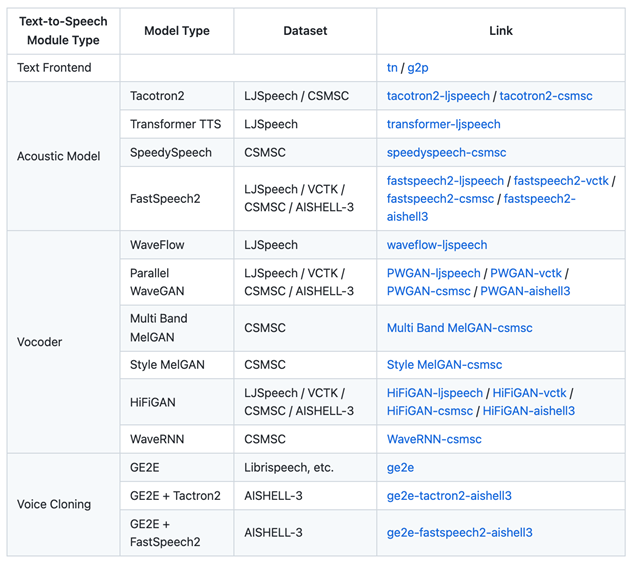Click the HiFiGAN-vctk link
The height and width of the screenshot is (564, 635).
tap(529, 393)
